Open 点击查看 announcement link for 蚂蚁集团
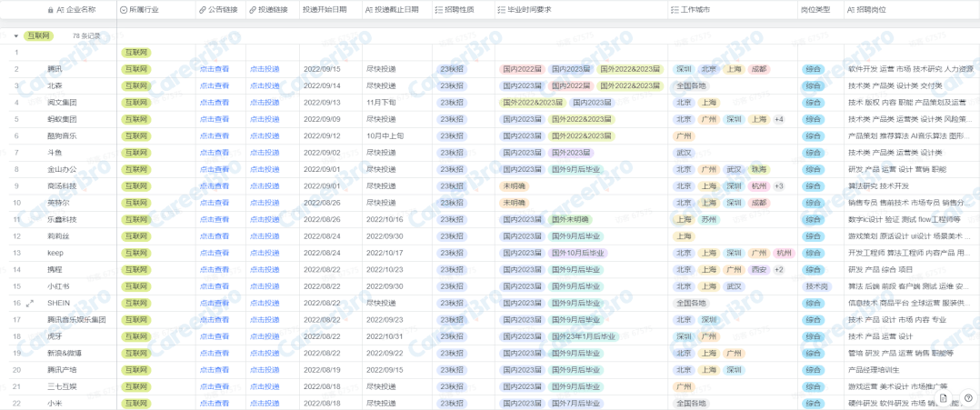 (215, 119)
